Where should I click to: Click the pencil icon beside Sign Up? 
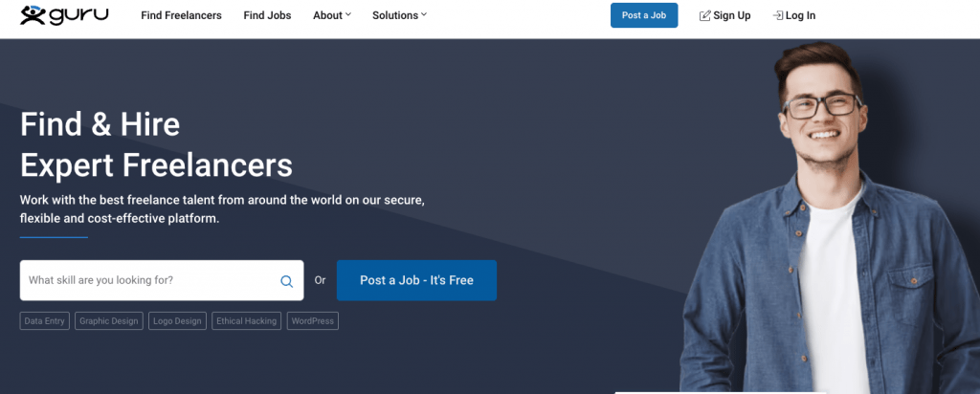pos(705,16)
